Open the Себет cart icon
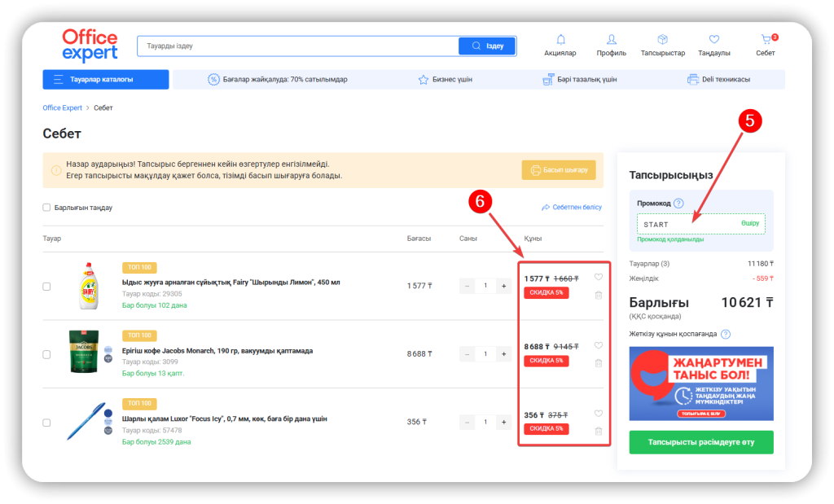This screenshot has height=504, width=834. [x=766, y=40]
